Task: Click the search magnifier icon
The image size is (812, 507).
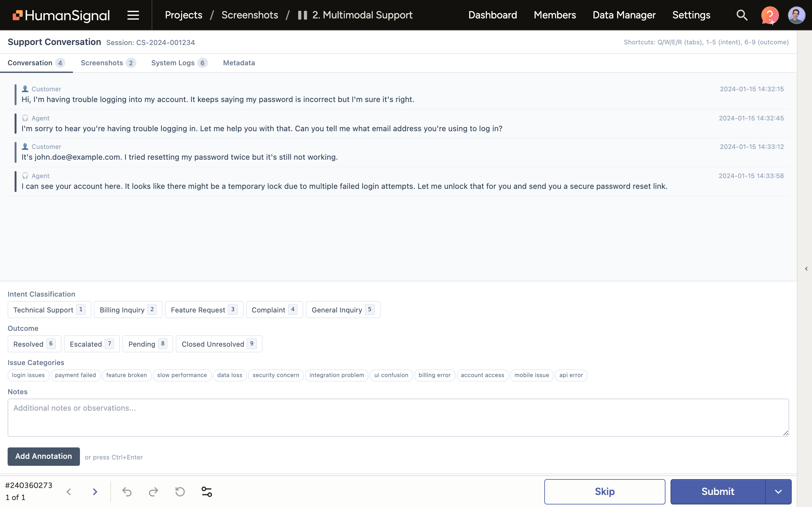Action: 742,15
